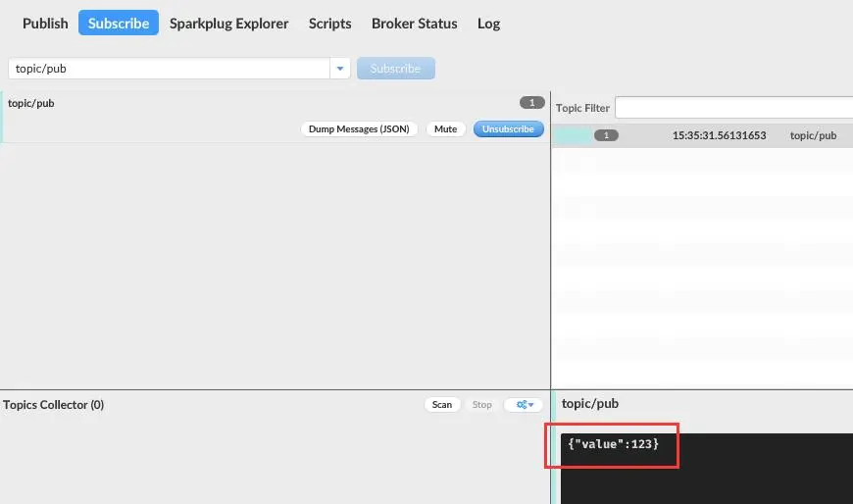The image size is (853, 504).
Task: Switch to the Publish tab
Action: [x=45, y=23]
